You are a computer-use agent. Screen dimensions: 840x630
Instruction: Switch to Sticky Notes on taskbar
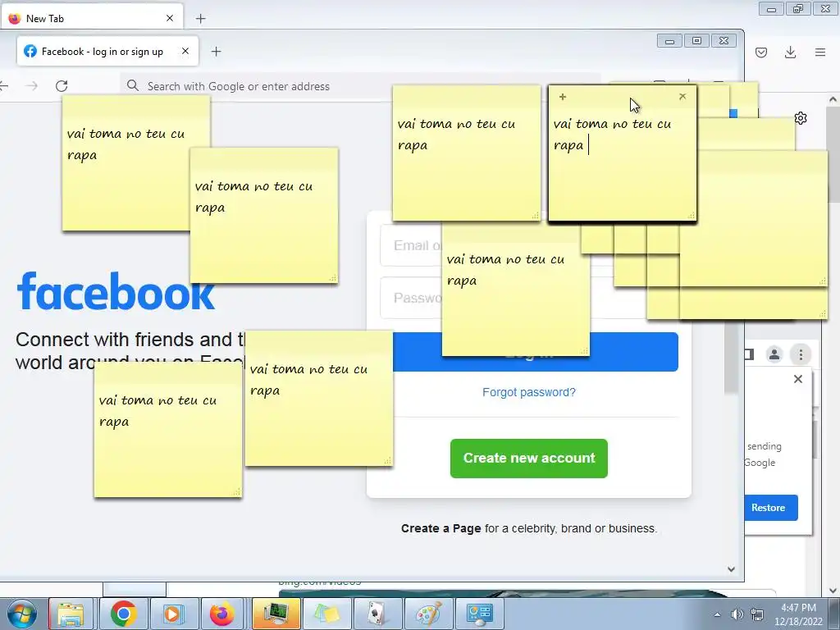pyautogui.click(x=326, y=614)
